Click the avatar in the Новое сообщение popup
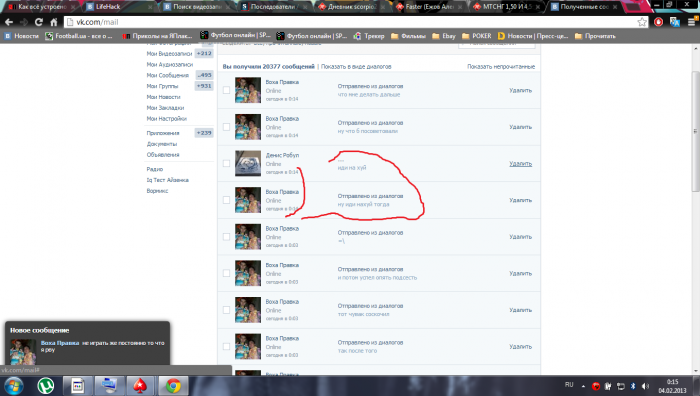Viewport: 700px width, 396px height. [x=23, y=352]
